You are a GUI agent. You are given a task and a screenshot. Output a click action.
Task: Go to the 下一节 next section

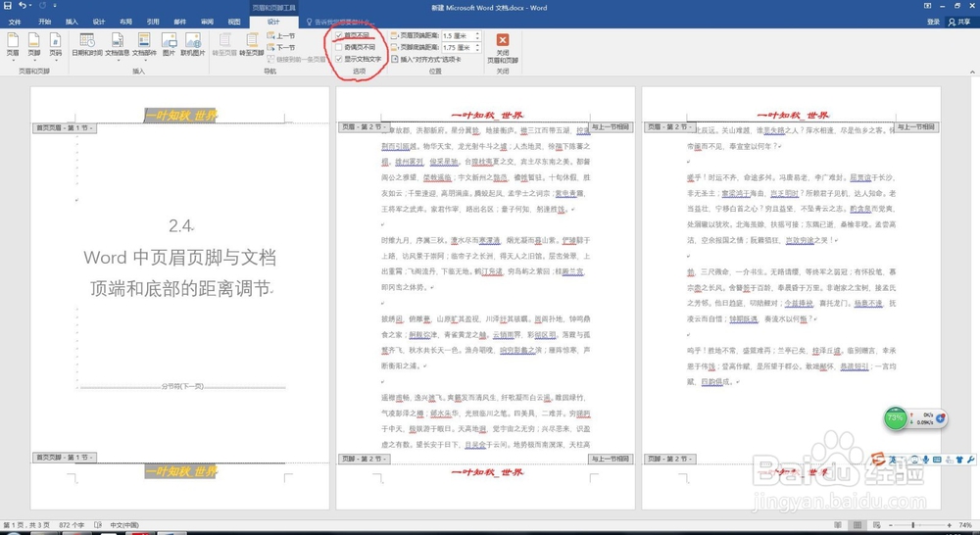coord(280,47)
